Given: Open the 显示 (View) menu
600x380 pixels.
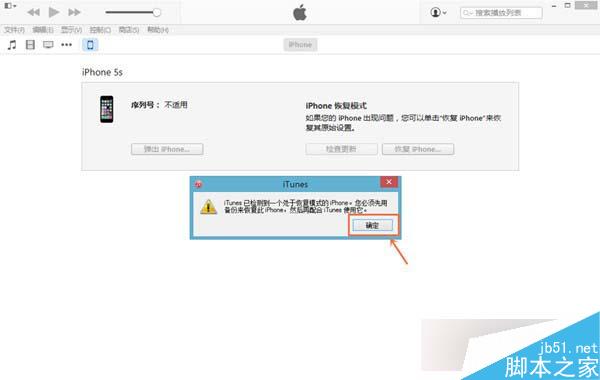Looking at the screenshot, I should click(72, 30).
